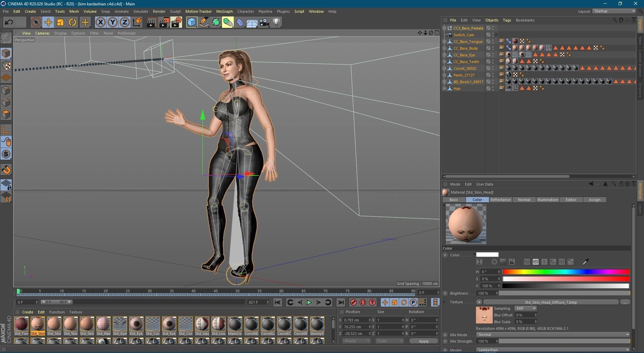This screenshot has width=644, height=353.
Task: Click the Assign material button
Action: 594,200
